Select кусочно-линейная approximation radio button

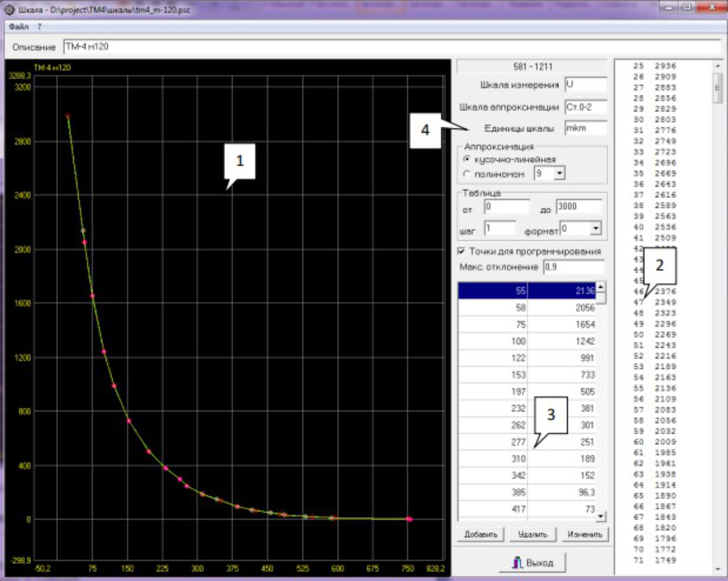click(x=467, y=159)
